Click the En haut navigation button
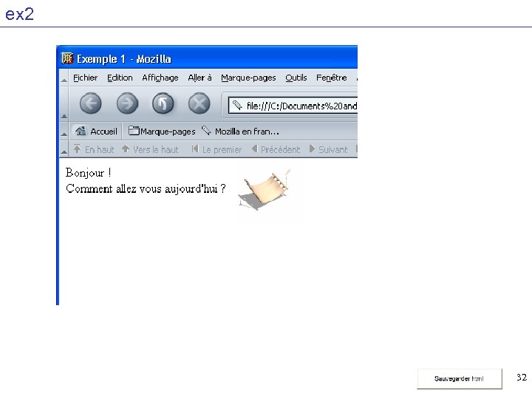The height and width of the screenshot is (399, 532). click(x=94, y=149)
